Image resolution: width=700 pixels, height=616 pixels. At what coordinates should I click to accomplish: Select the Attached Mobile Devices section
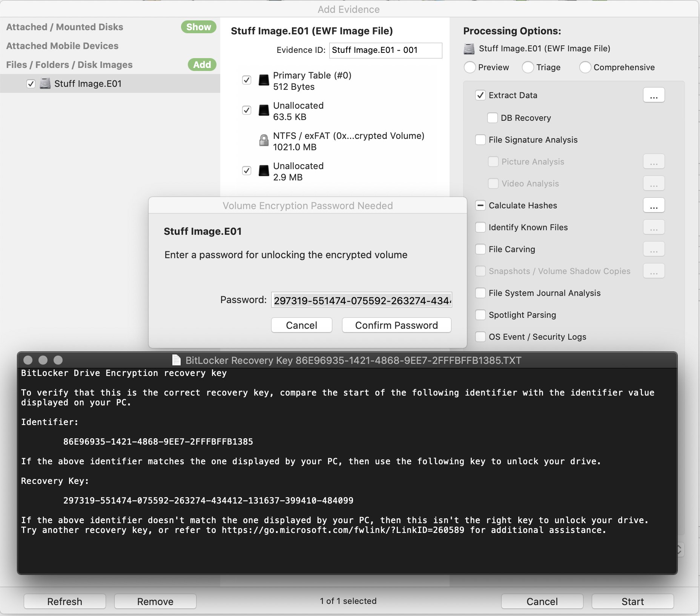[63, 46]
